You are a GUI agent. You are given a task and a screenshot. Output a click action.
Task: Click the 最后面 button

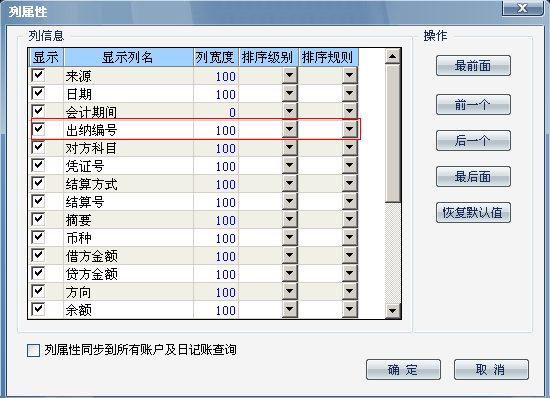pyautogui.click(x=473, y=176)
